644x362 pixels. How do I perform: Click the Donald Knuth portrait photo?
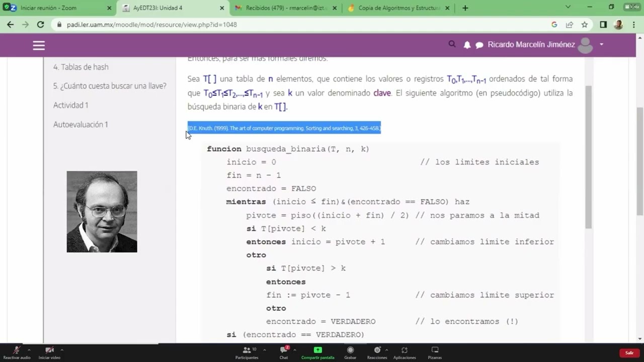(102, 212)
